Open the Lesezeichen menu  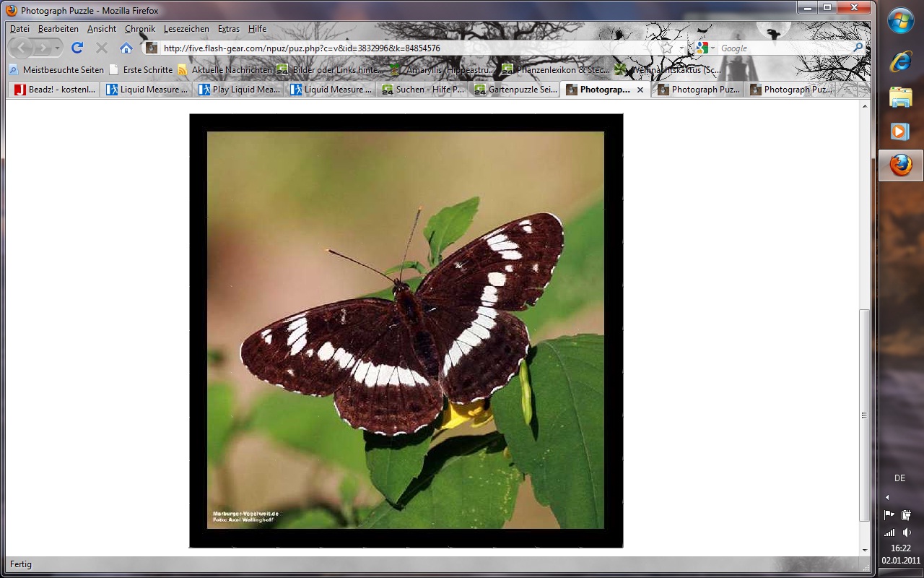point(186,29)
